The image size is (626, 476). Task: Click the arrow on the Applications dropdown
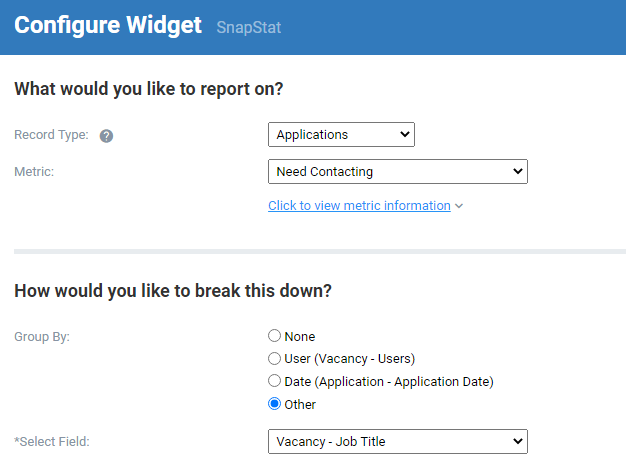(x=404, y=135)
